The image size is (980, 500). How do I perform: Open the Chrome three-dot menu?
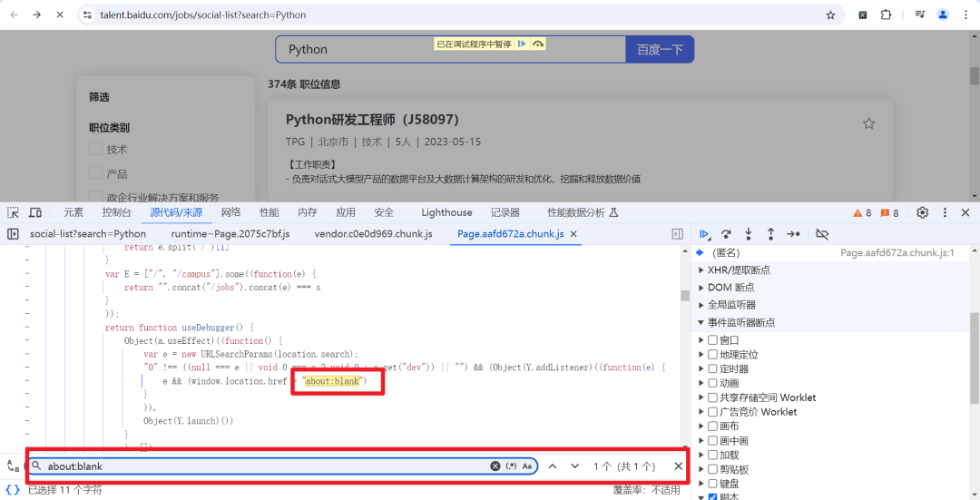[x=965, y=15]
